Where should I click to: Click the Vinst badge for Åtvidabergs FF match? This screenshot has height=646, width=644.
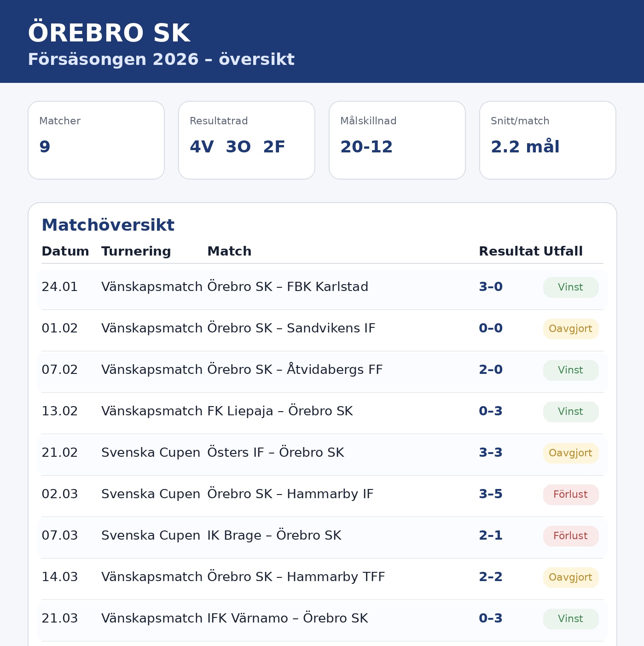point(571,370)
